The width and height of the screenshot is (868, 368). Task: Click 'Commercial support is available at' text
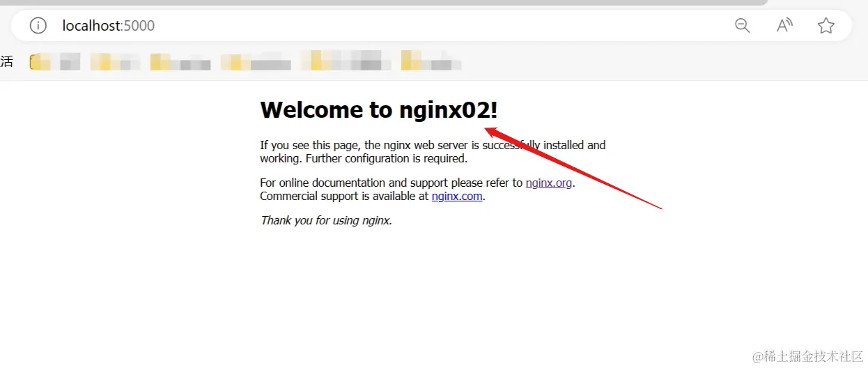coord(344,196)
